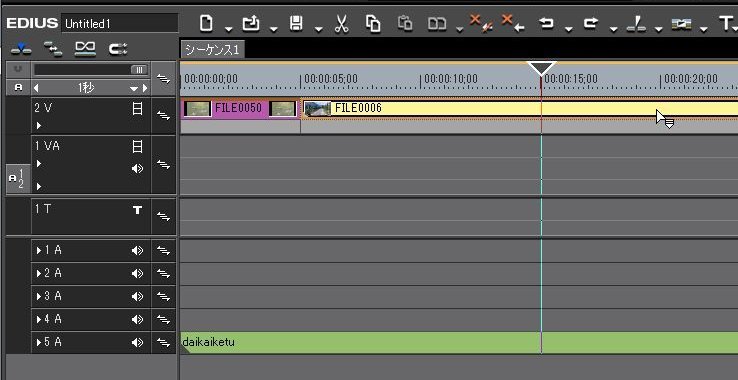
Task: Open the Redo history dropdown arrow
Action: point(613,30)
